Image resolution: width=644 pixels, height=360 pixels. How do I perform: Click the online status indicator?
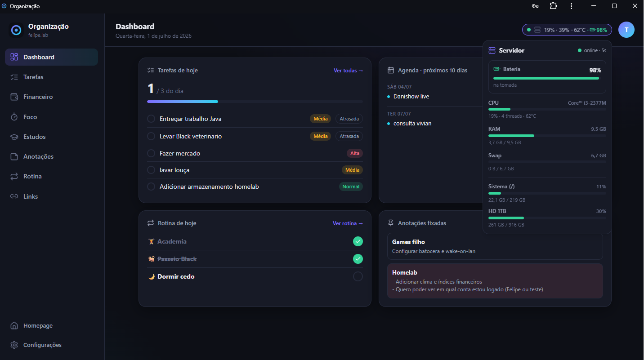tap(592, 50)
